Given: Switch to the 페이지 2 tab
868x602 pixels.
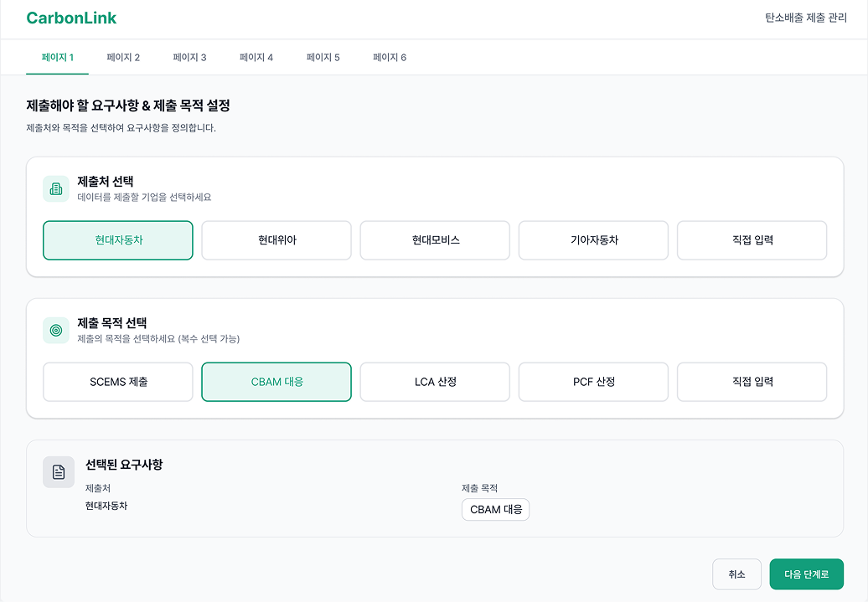Looking at the screenshot, I should [x=122, y=57].
